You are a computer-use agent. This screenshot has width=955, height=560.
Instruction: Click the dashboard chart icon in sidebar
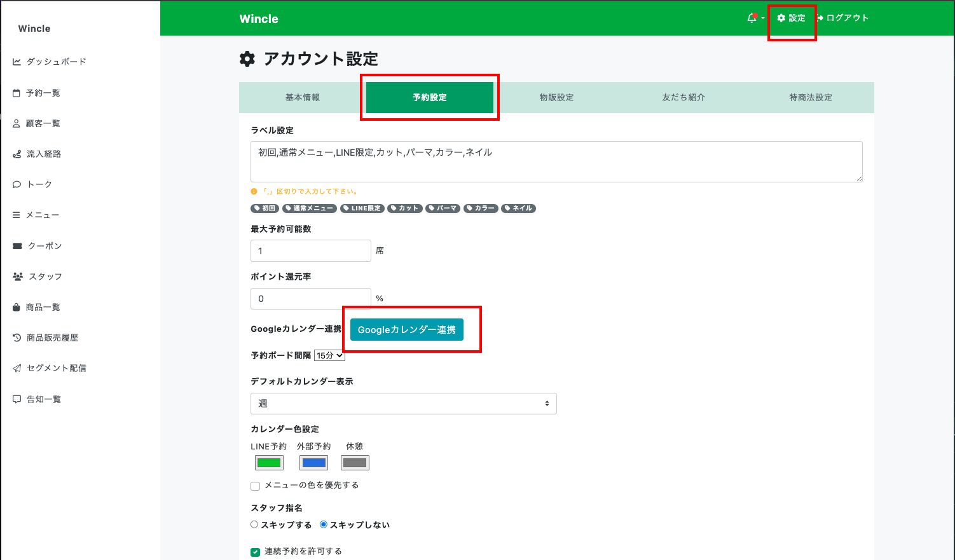coord(17,62)
